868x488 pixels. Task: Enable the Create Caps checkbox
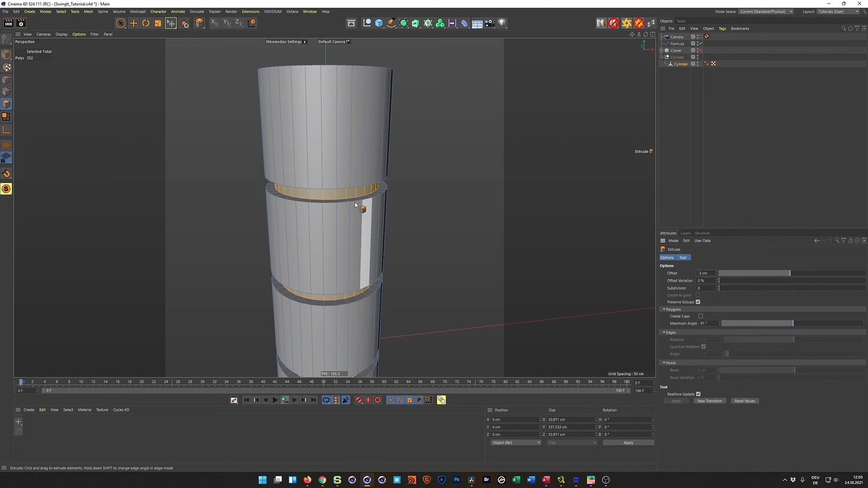(700, 316)
